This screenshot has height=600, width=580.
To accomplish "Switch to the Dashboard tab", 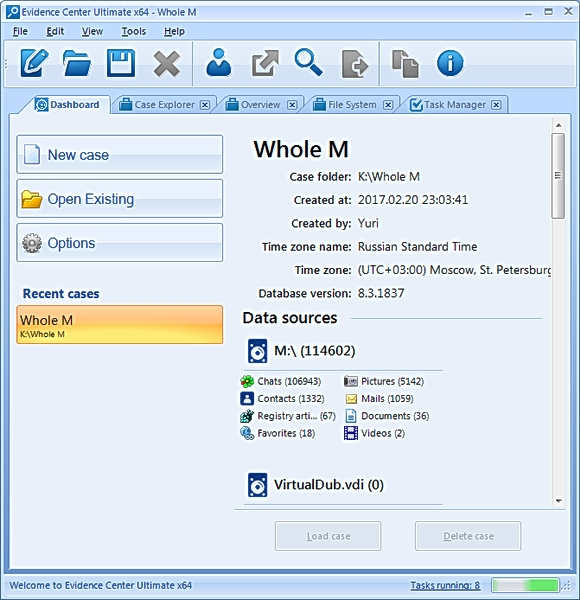I will point(67,104).
